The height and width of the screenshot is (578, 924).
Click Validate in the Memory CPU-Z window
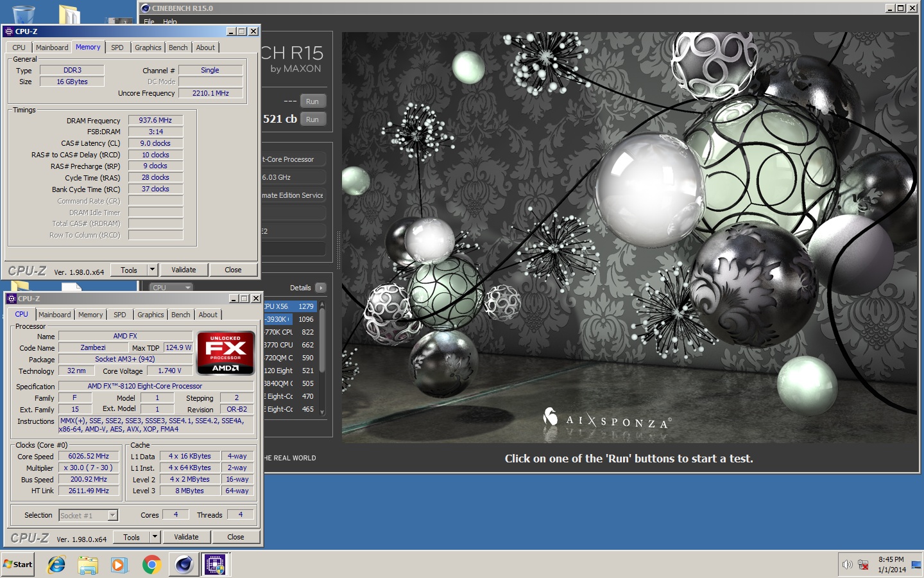point(184,270)
